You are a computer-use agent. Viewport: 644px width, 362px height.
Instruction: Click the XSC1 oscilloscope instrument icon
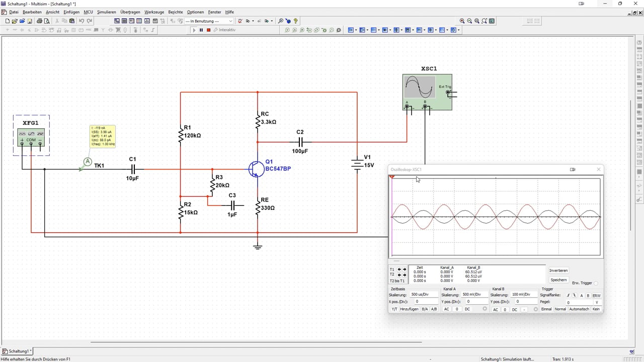[x=427, y=92]
